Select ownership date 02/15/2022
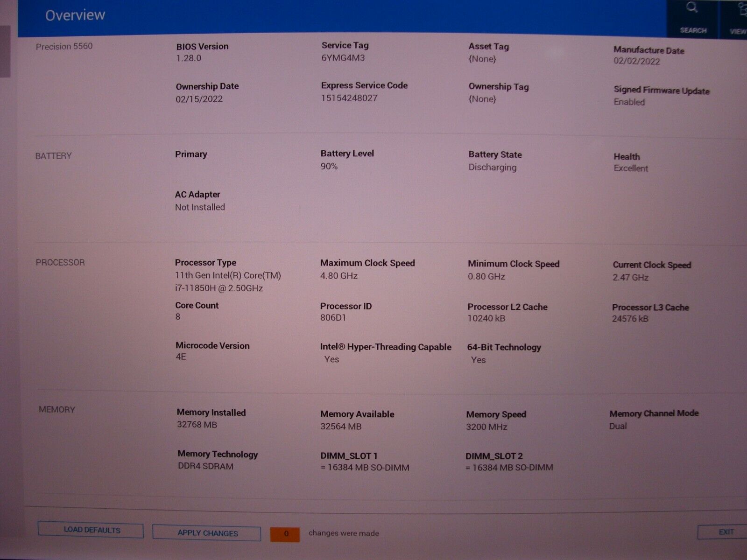747x560 pixels. pos(199,99)
